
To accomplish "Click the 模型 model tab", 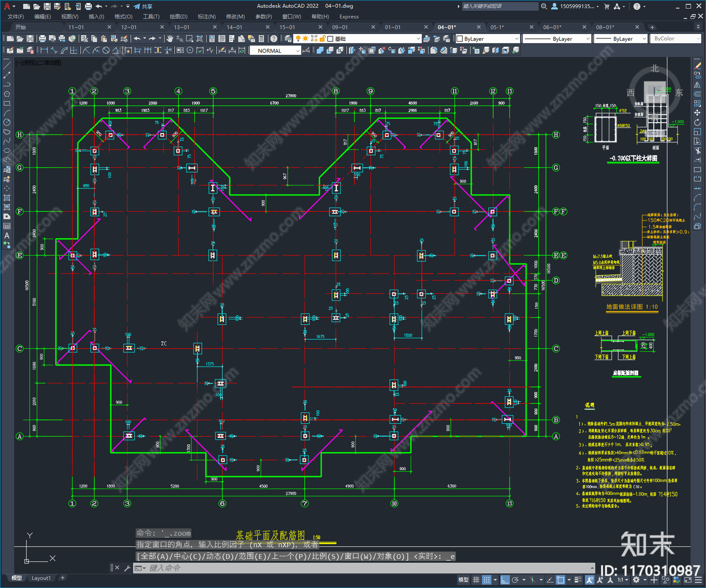I will click(x=17, y=578).
